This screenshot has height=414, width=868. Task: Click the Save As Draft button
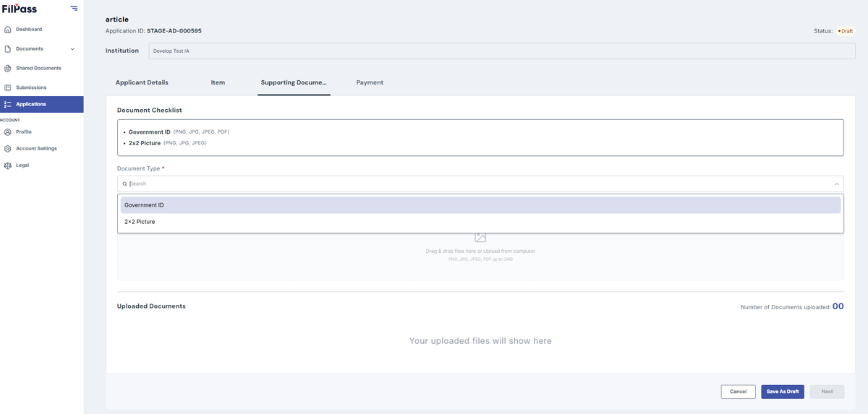(x=783, y=392)
